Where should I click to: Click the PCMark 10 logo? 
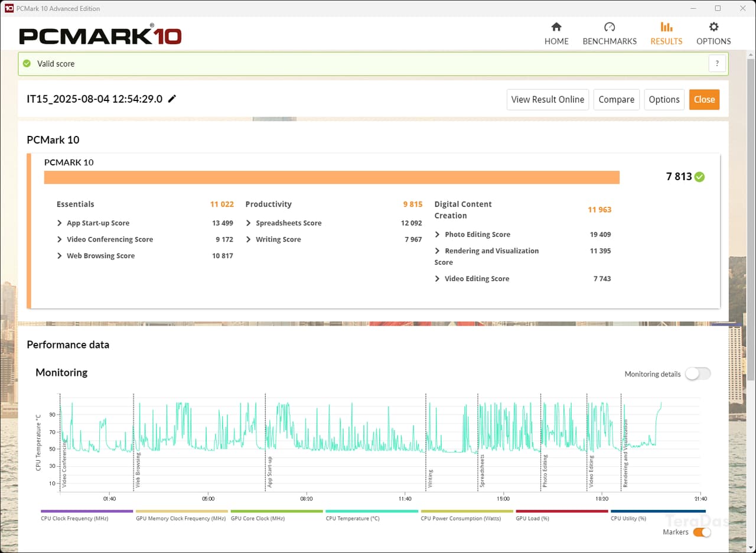coord(100,35)
